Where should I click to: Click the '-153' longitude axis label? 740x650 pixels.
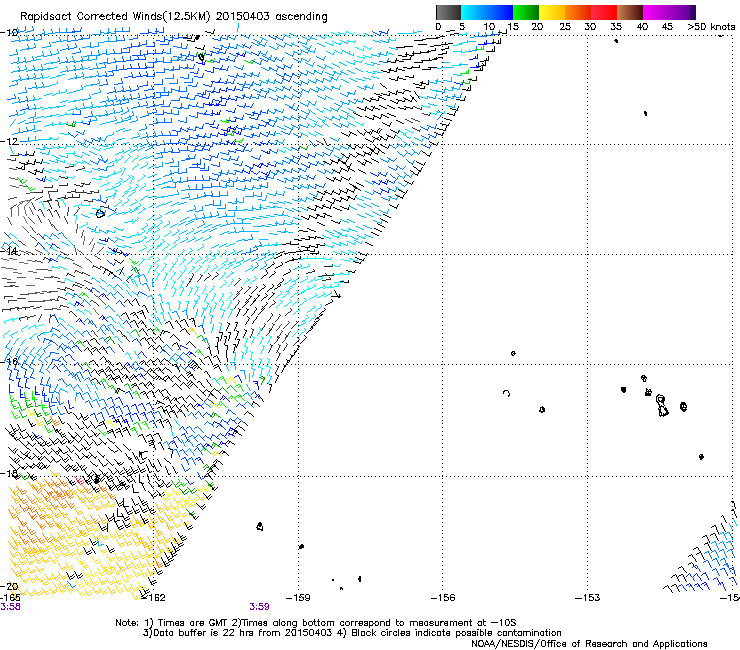pyautogui.click(x=588, y=598)
